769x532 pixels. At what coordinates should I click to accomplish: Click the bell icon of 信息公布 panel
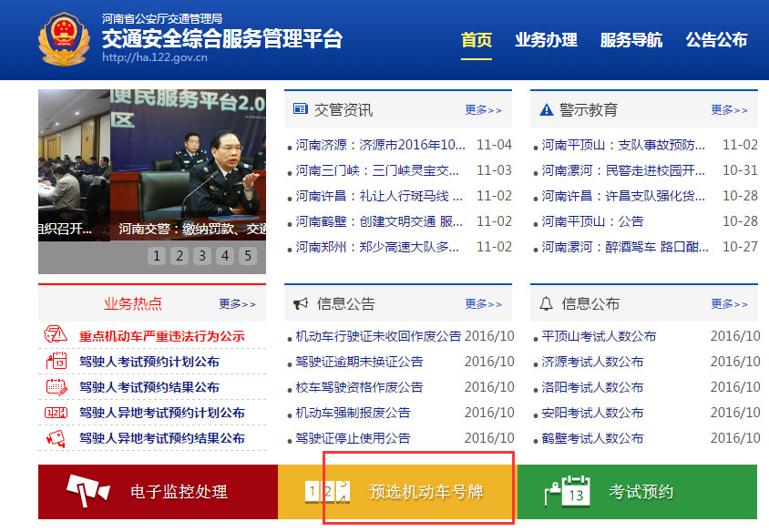(x=545, y=303)
